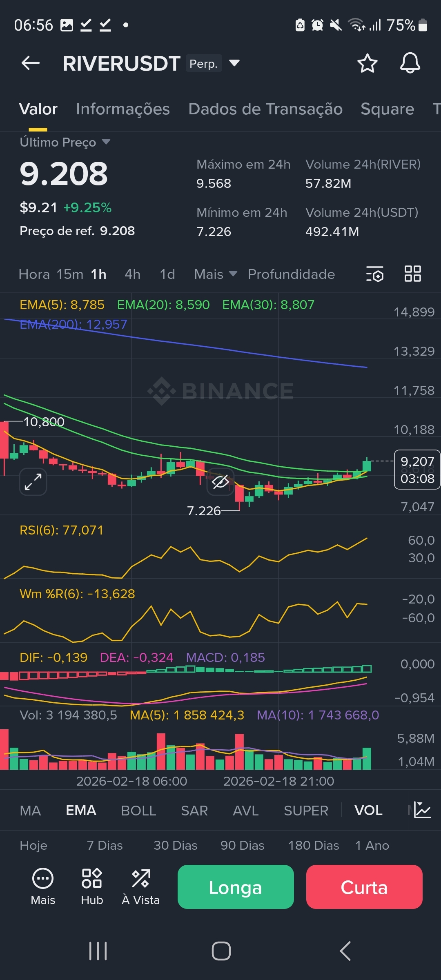Tap EMA(200) legend label
Screen dimensions: 441x980
click(73, 324)
